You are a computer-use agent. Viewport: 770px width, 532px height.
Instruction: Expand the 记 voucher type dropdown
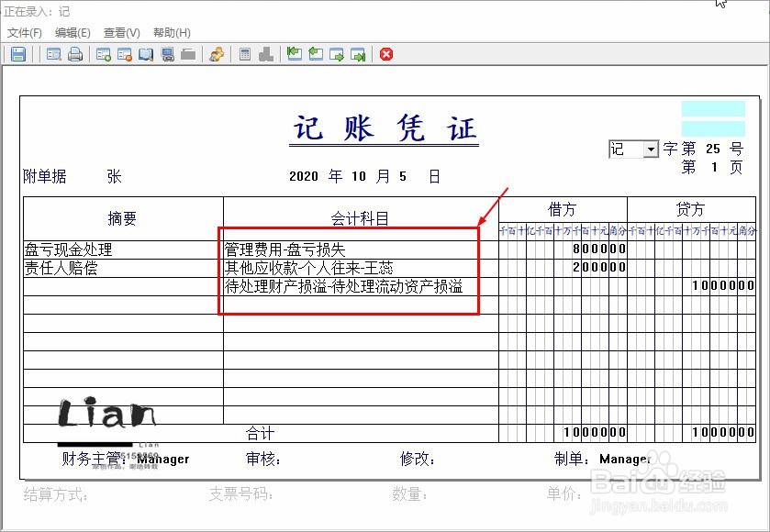[x=651, y=149]
